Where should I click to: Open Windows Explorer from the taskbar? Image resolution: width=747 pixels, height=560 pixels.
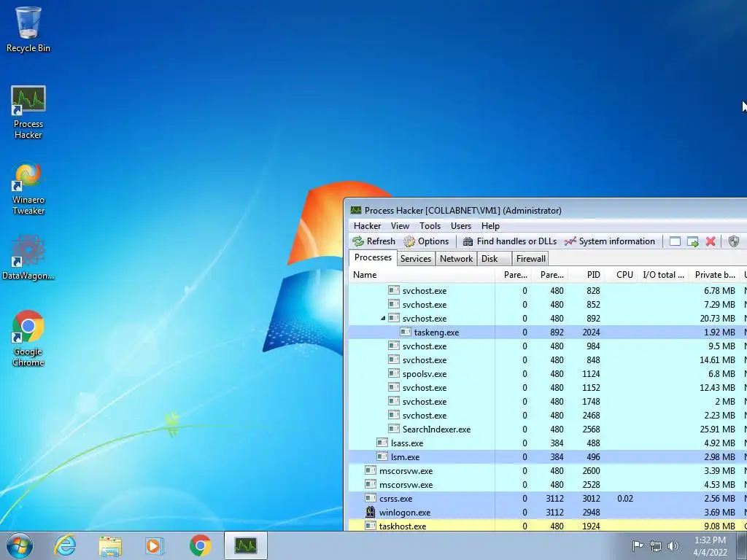(110, 545)
